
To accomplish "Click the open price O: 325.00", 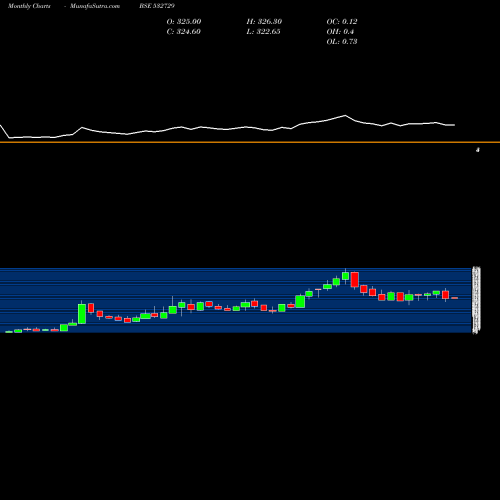I will (x=184, y=22).
